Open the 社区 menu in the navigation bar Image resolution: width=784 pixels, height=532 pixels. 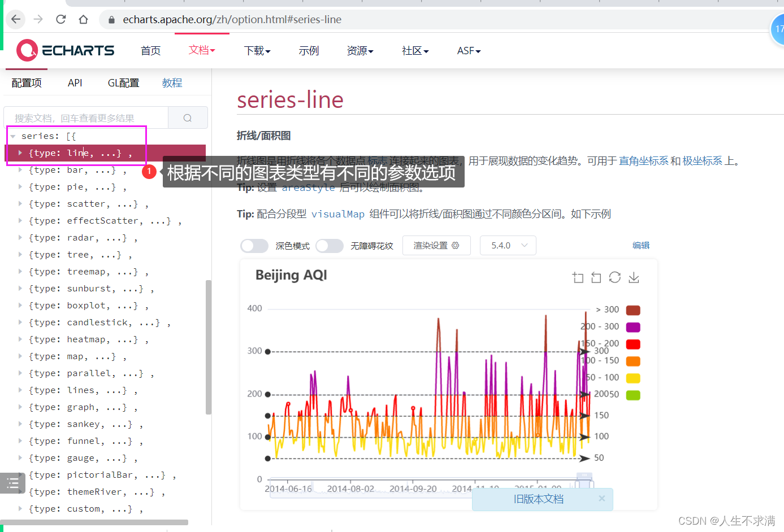pos(415,50)
